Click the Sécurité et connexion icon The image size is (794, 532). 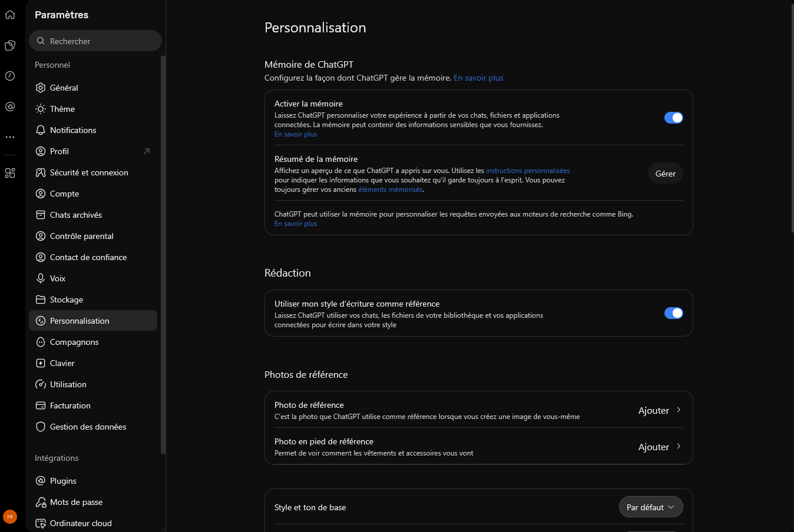coord(41,172)
